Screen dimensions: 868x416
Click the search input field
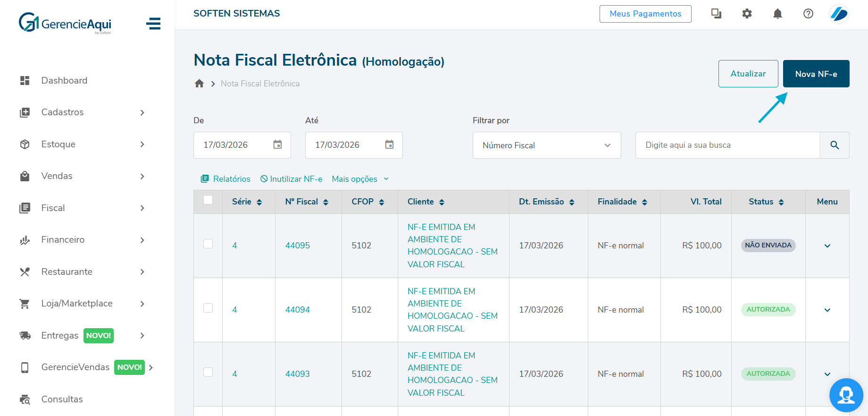[727, 145]
